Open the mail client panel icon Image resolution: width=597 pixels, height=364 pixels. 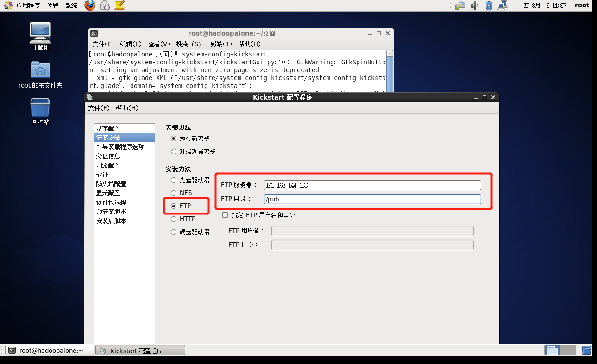(x=105, y=6)
